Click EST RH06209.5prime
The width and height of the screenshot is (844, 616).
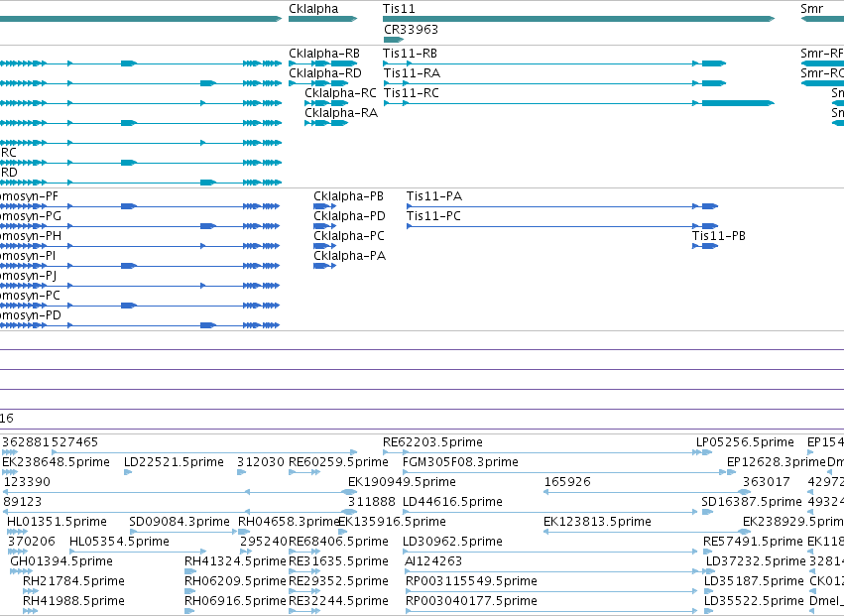pyautogui.click(x=189, y=592)
